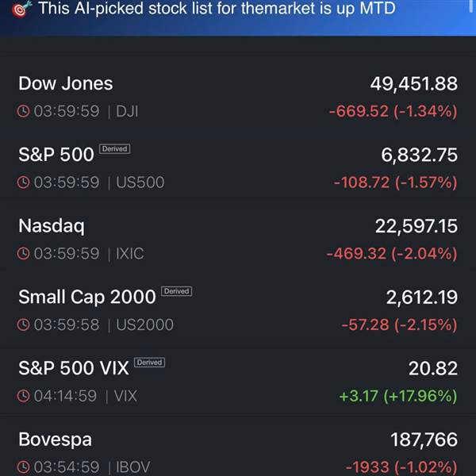Click the clock icon under Nasdaq
The image size is (476, 476).
pyautogui.click(x=24, y=255)
